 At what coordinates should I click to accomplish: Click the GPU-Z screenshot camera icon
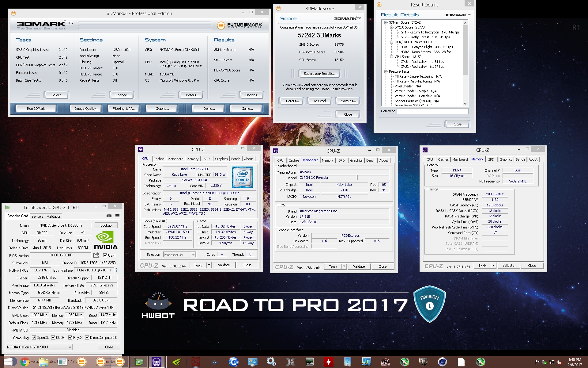click(109, 216)
